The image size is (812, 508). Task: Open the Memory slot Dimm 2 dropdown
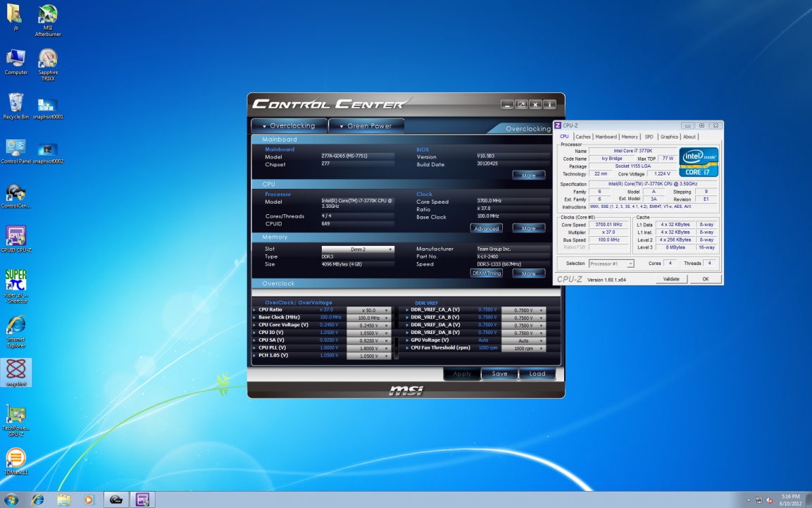click(358, 249)
